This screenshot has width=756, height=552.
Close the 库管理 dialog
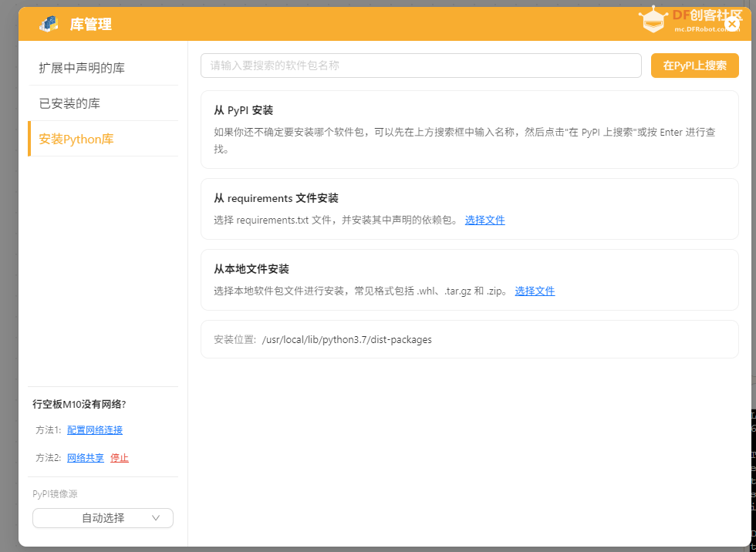point(731,24)
